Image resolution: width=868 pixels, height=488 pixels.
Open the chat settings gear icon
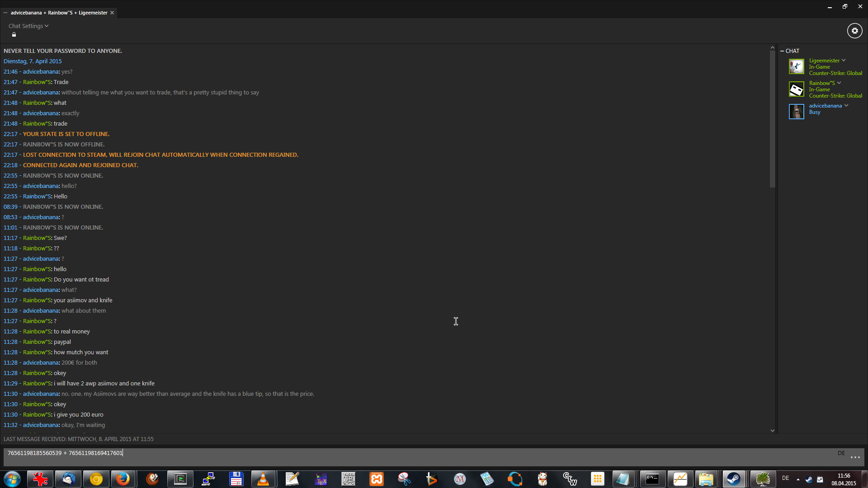854,31
